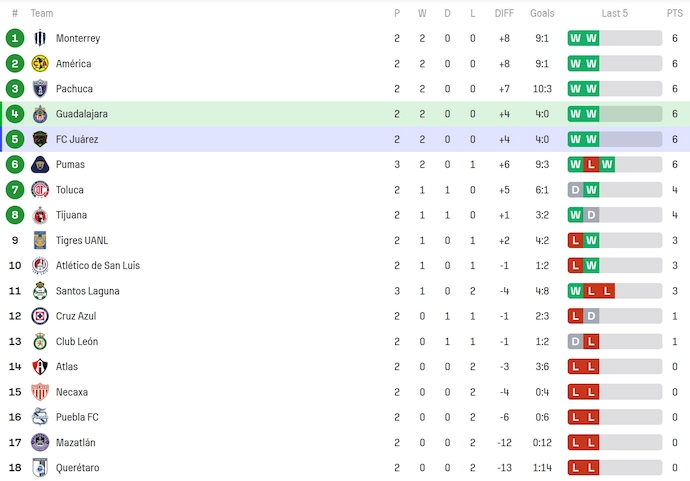Screen dimensions: 690x481
Task: Click the Pumas team logo icon
Action: click(x=40, y=165)
